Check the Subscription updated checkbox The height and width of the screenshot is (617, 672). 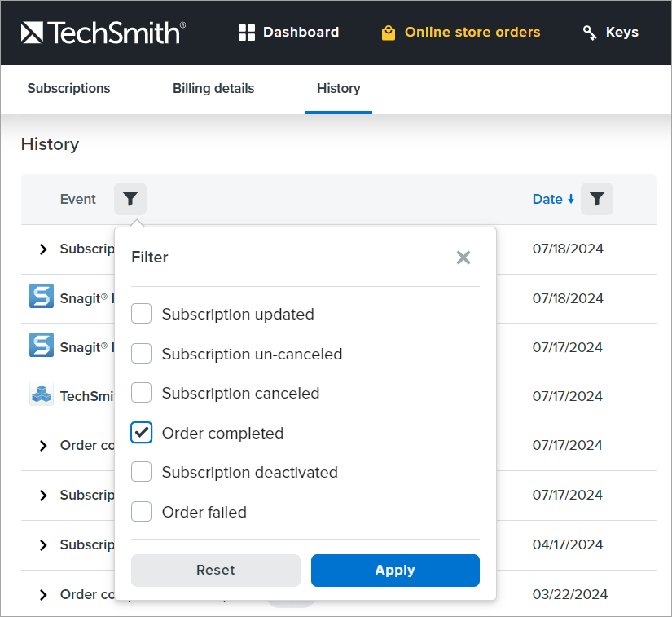[x=142, y=314]
